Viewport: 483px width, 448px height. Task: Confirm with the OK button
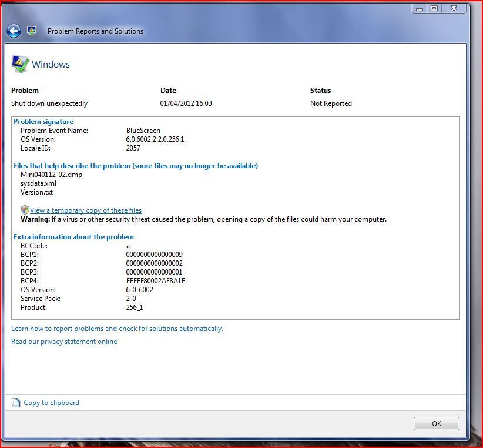point(436,424)
